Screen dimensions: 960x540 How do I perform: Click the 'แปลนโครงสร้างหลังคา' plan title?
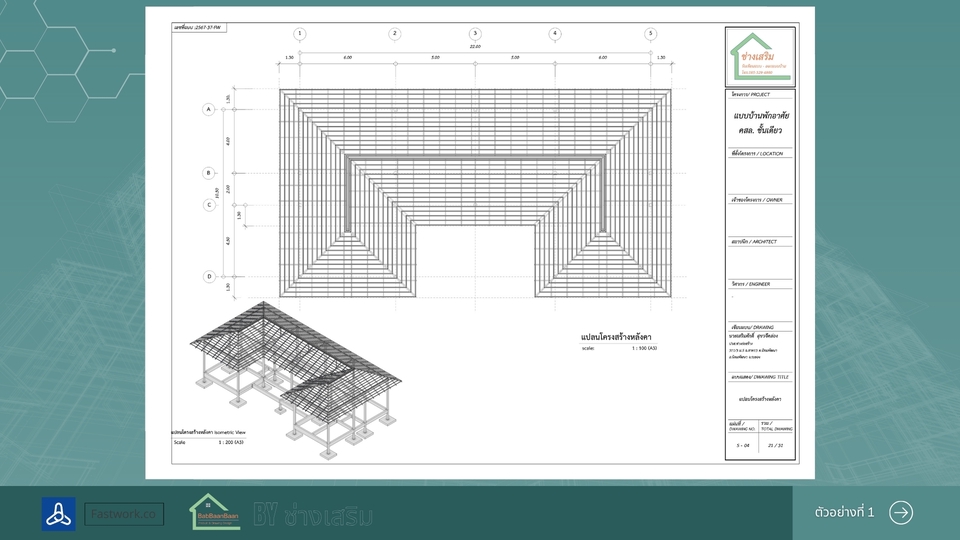620,339
